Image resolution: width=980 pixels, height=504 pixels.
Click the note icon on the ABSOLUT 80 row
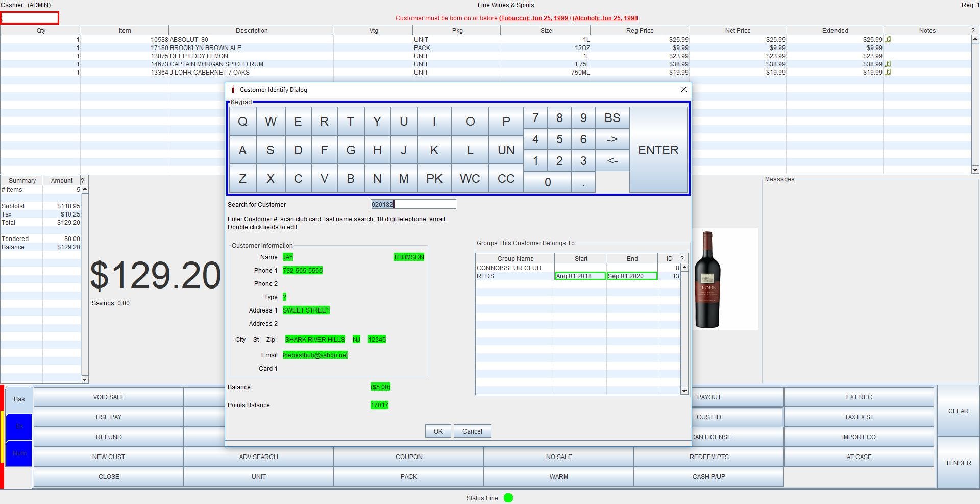888,39
